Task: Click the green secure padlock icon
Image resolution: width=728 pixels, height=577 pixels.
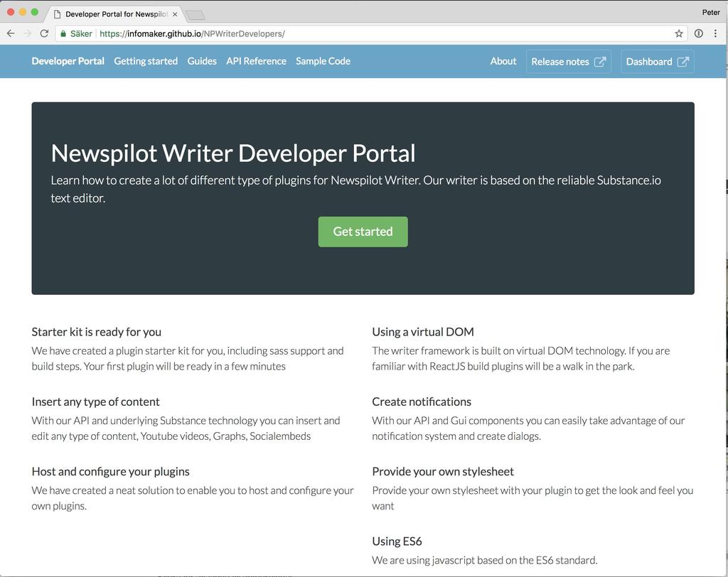Action: click(63, 33)
